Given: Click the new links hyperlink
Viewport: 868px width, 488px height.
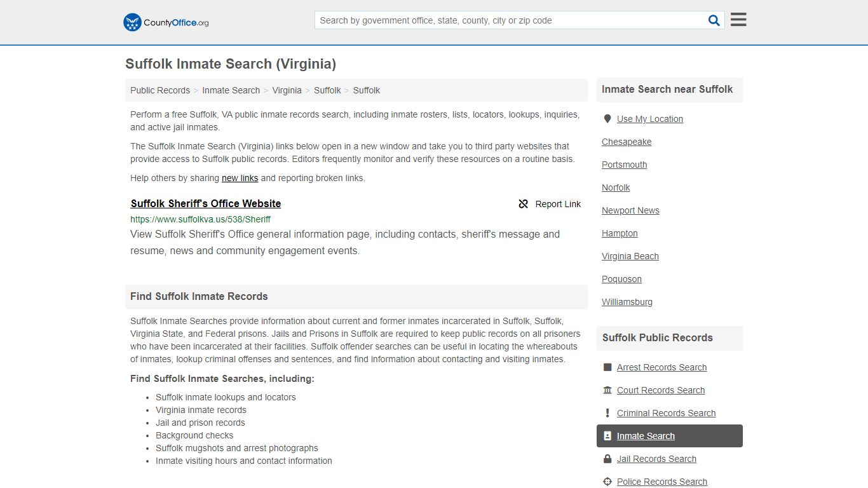Looking at the screenshot, I should point(240,178).
